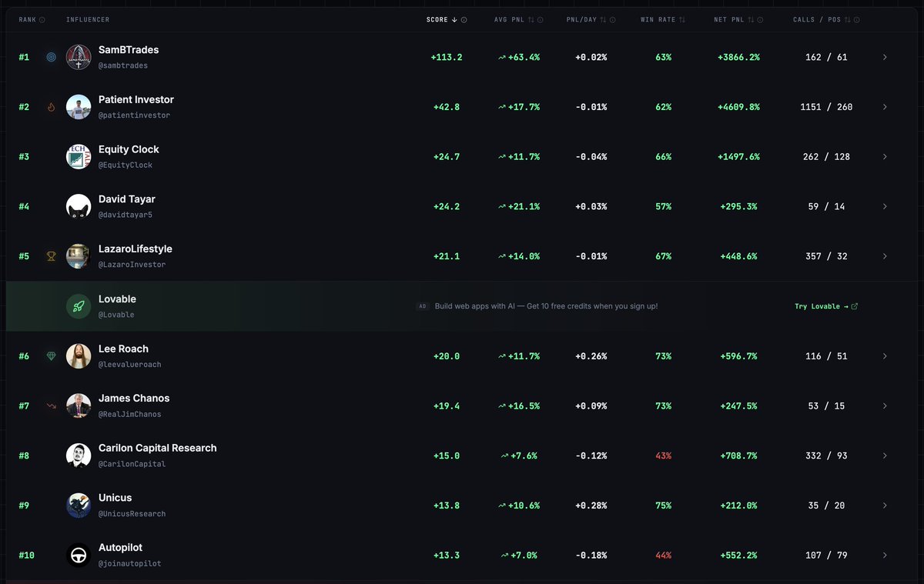Click Carilon Capital Research's 43% win rate value
The height and width of the screenshot is (584, 924).
(663, 456)
